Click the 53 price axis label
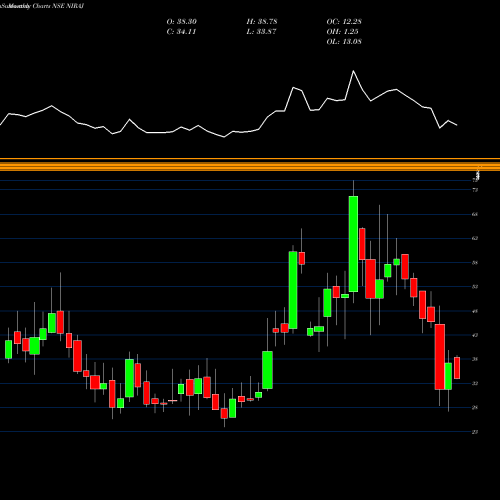500x500 pixels. tap(475, 287)
